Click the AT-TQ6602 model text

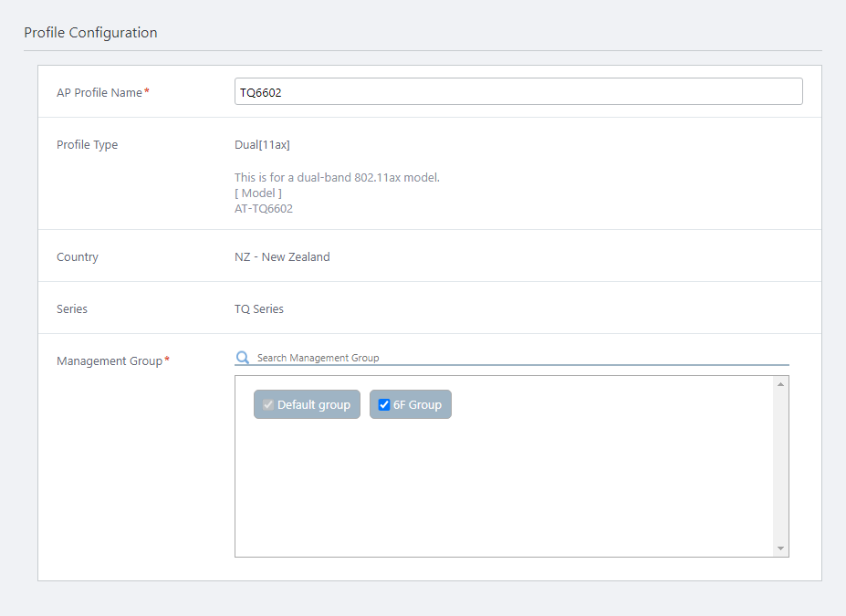[264, 209]
